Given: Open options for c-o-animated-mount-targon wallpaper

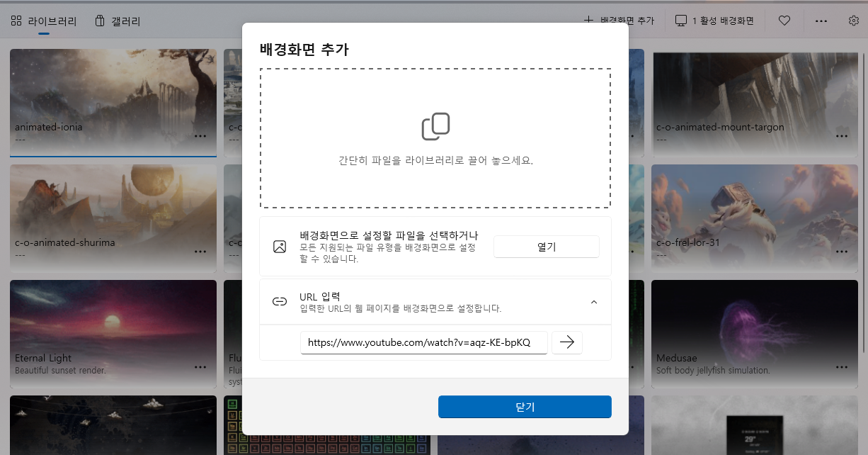Looking at the screenshot, I should tap(842, 135).
